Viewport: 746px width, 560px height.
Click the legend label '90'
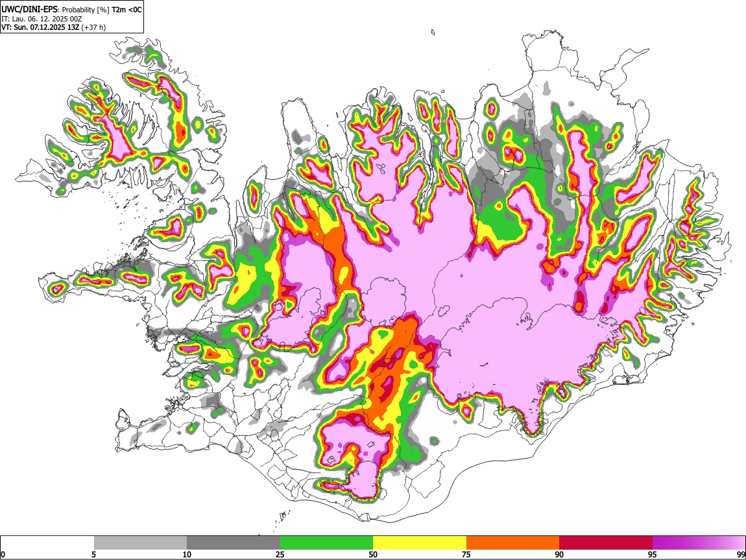(559, 554)
